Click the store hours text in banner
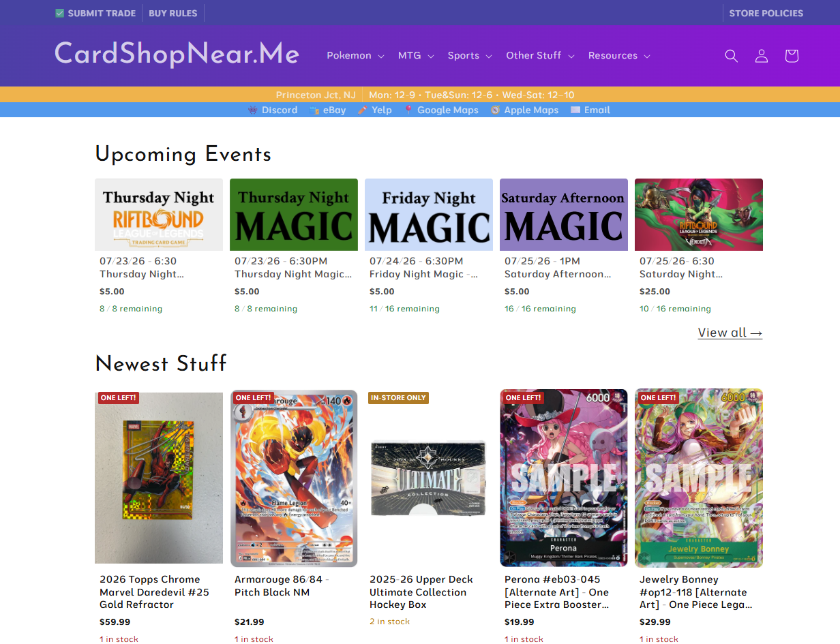This screenshot has height=644, width=840. click(x=472, y=95)
